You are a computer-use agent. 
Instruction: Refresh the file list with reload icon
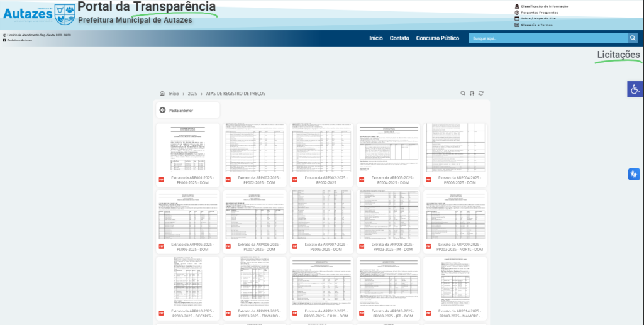[x=481, y=93]
